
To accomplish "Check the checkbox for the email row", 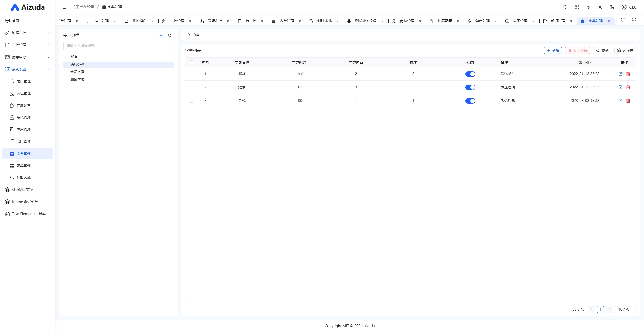I will [191, 74].
